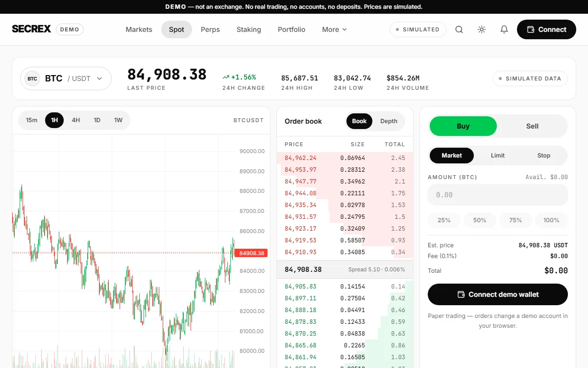Select the 1D chart interval
The width and height of the screenshot is (588, 368).
(97, 120)
